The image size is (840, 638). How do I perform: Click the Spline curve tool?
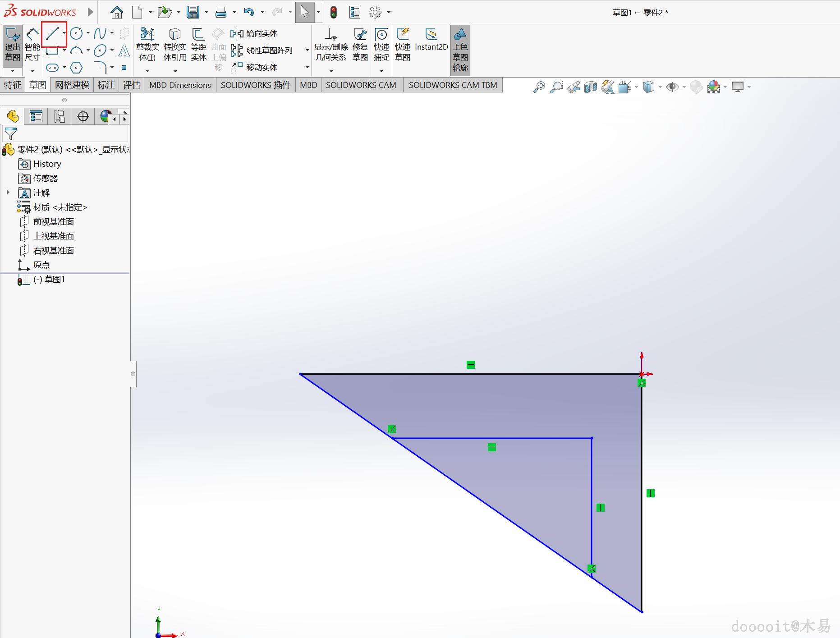click(x=100, y=33)
